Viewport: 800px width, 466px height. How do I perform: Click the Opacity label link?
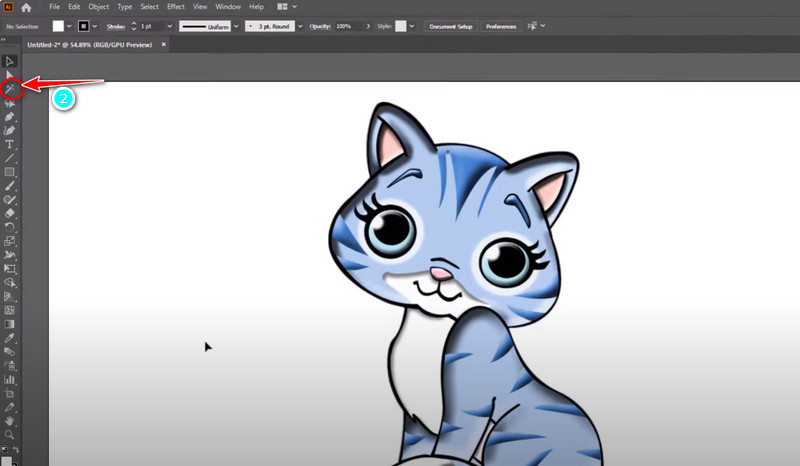click(320, 26)
